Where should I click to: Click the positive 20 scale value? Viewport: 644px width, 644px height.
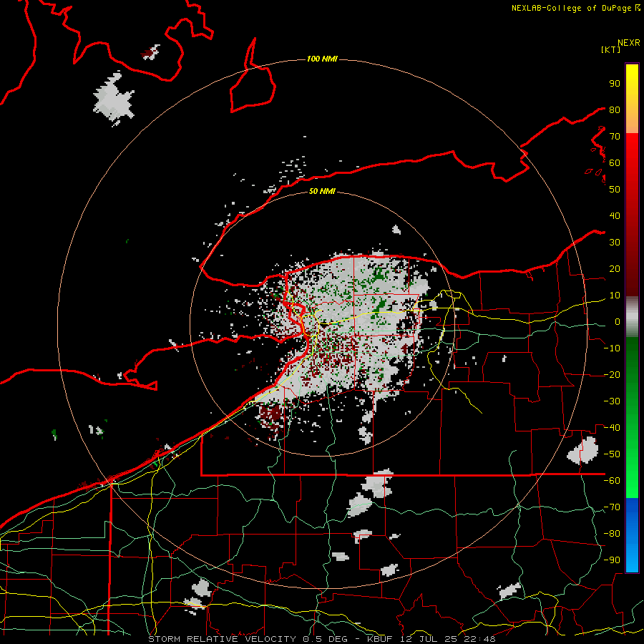point(615,269)
